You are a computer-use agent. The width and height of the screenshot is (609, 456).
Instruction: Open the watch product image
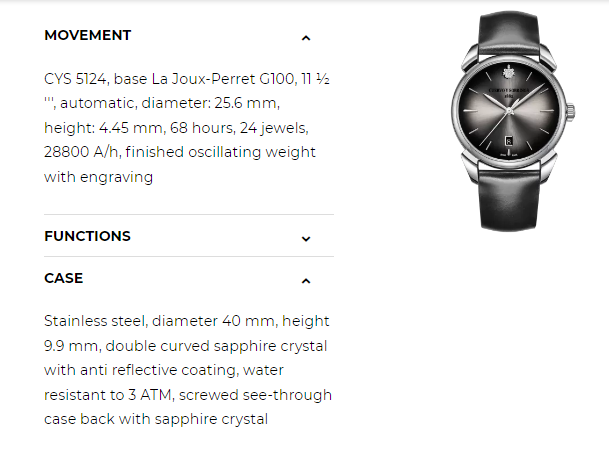[513, 120]
